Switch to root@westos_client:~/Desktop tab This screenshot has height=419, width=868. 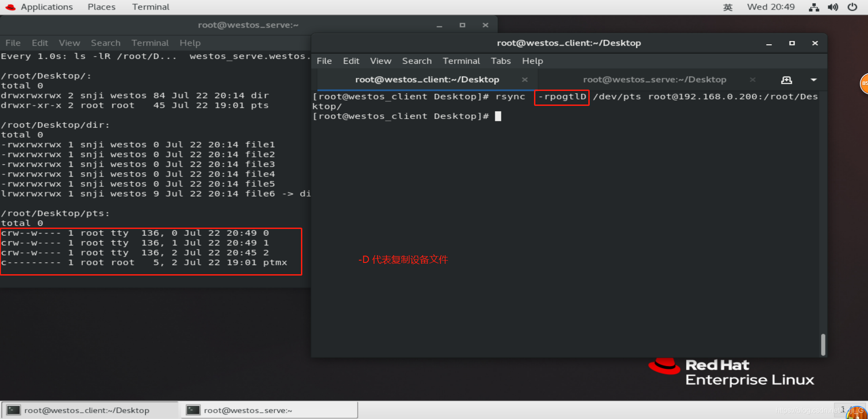(427, 80)
